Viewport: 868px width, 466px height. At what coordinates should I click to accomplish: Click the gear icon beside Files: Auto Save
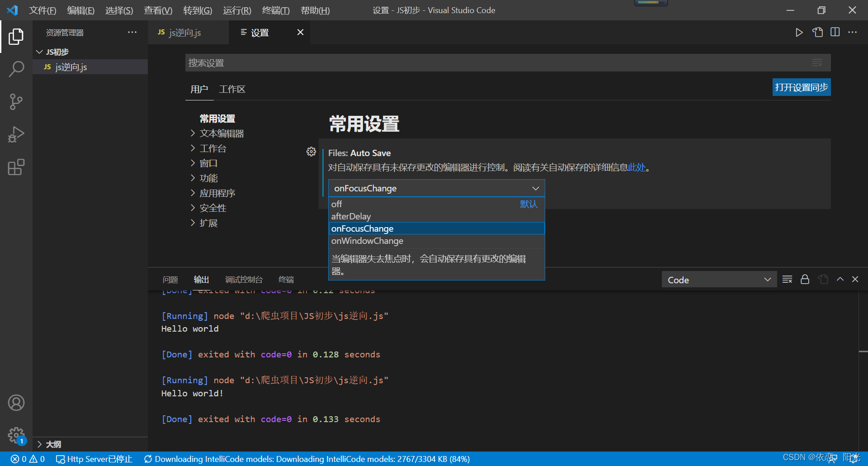[x=311, y=152]
